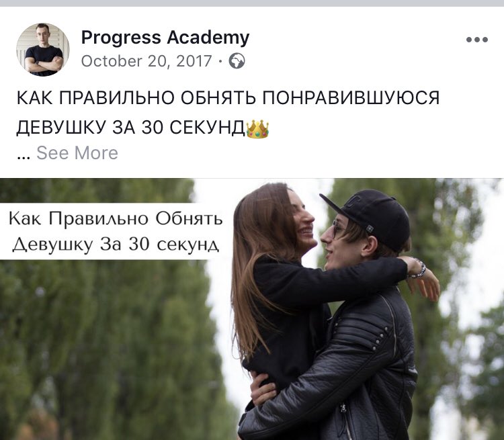This screenshot has height=440, width=504.
Task: Click the crown emoji in the post text
Action: click(257, 129)
